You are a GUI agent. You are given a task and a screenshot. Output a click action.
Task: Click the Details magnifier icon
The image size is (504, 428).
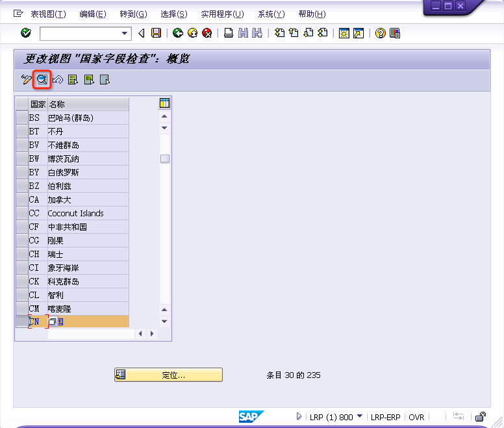(x=42, y=79)
